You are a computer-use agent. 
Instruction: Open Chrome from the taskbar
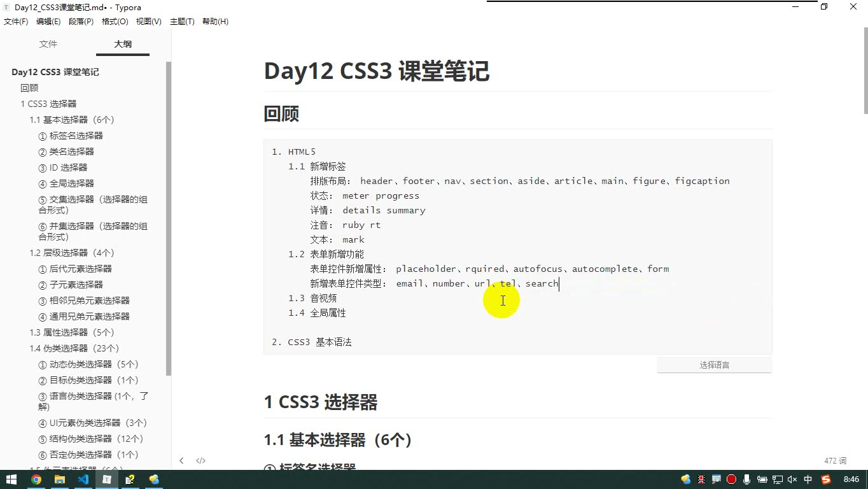coord(36,479)
